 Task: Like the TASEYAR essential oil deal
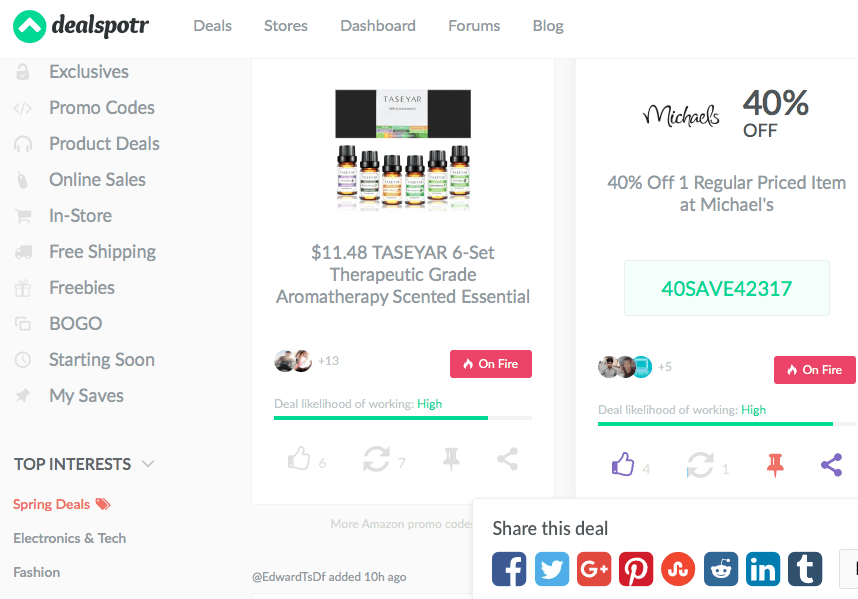[299, 458]
